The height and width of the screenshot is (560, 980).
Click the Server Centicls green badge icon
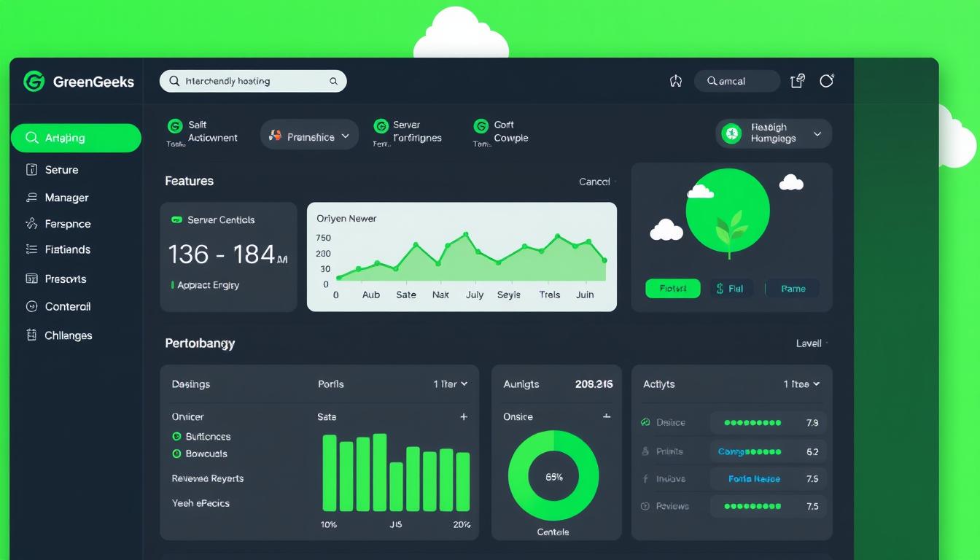pyautogui.click(x=176, y=219)
